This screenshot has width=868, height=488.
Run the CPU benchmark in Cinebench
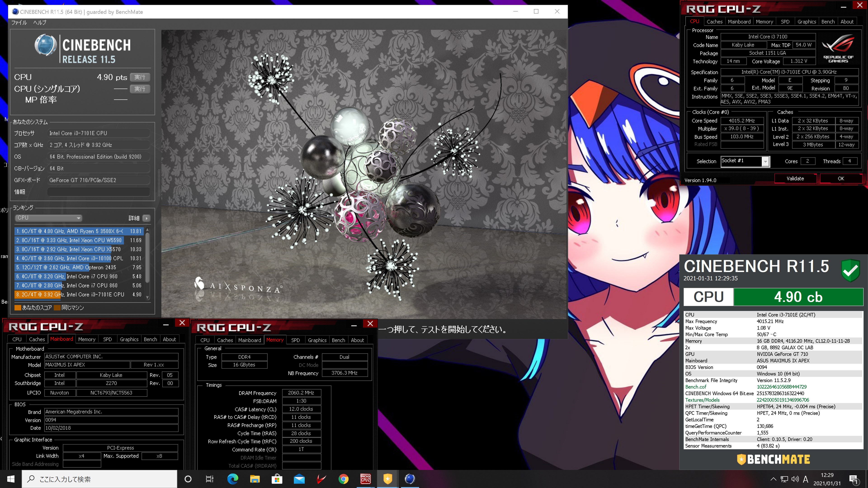pos(140,77)
